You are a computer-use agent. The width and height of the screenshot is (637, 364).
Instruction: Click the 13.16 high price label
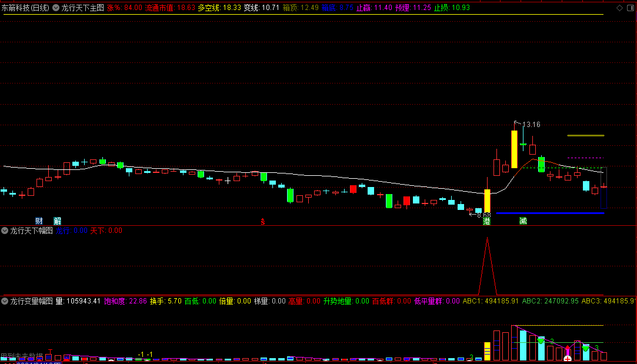click(x=531, y=125)
